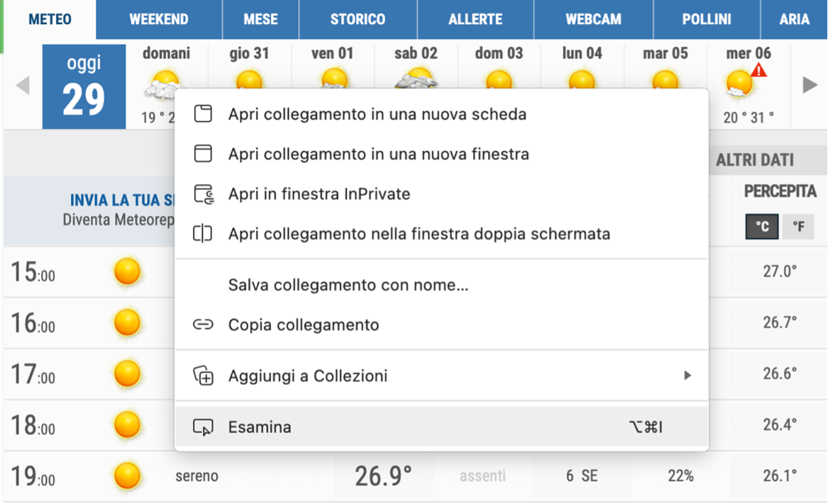Click the ALTRI DATI button
This screenshot has width=830, height=504.
click(755, 160)
